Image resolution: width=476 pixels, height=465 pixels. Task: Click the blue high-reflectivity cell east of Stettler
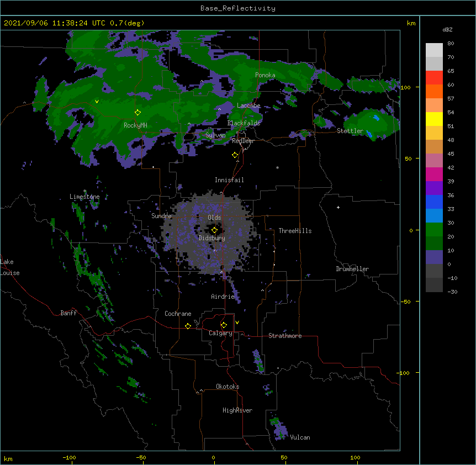pyautogui.click(x=376, y=118)
